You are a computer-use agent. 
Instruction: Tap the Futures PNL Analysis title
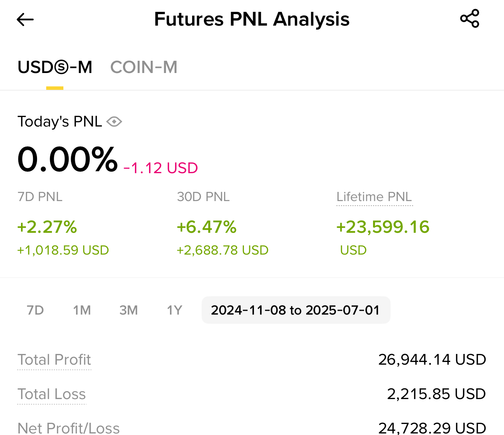click(x=252, y=19)
